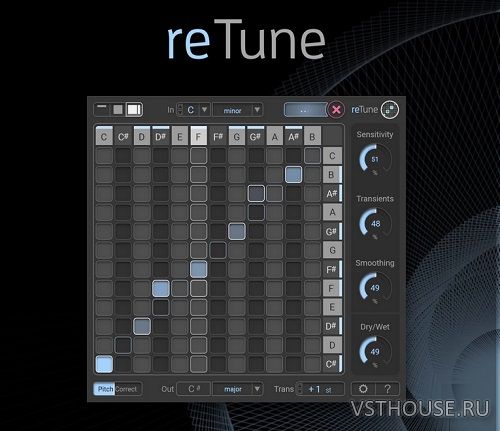The width and height of the screenshot is (500, 431).
Task: Switch to the smallest compact view size
Action: pyautogui.click(x=102, y=109)
